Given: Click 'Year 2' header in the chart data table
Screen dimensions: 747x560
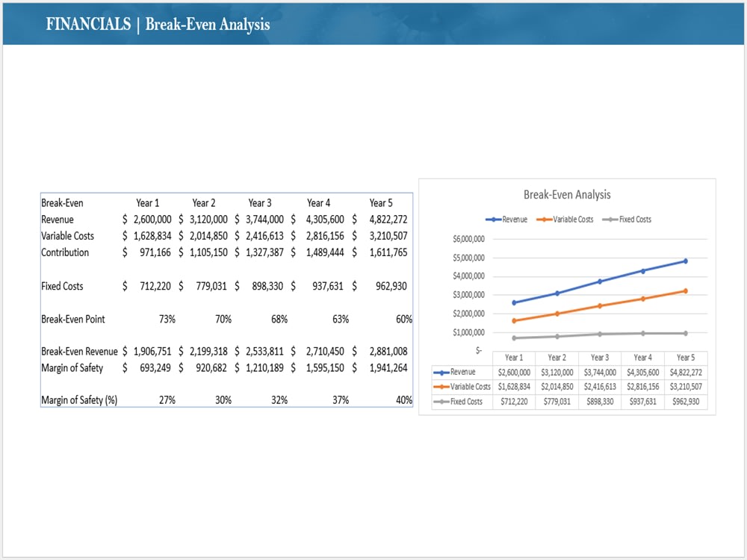Looking at the screenshot, I should [557, 358].
